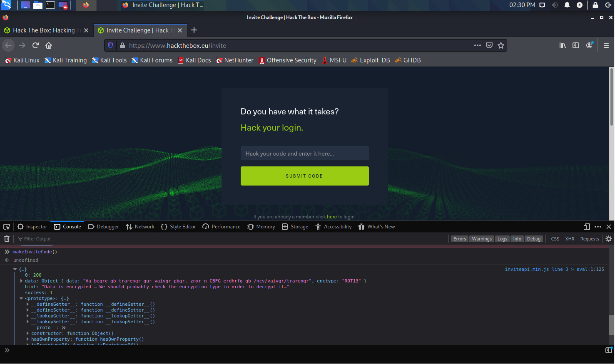Viewport: 615px width, 364px height.
Task: Open the Accessibility devtools tab
Action: pos(334,227)
